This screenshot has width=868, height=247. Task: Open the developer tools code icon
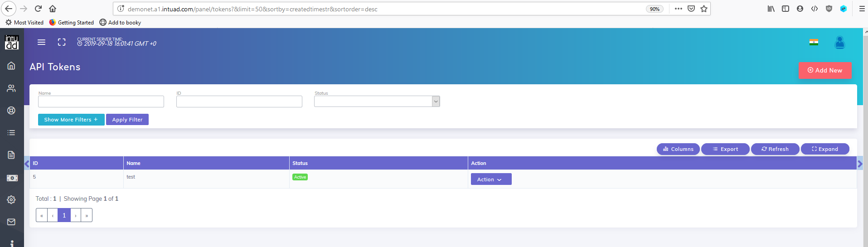(x=815, y=9)
